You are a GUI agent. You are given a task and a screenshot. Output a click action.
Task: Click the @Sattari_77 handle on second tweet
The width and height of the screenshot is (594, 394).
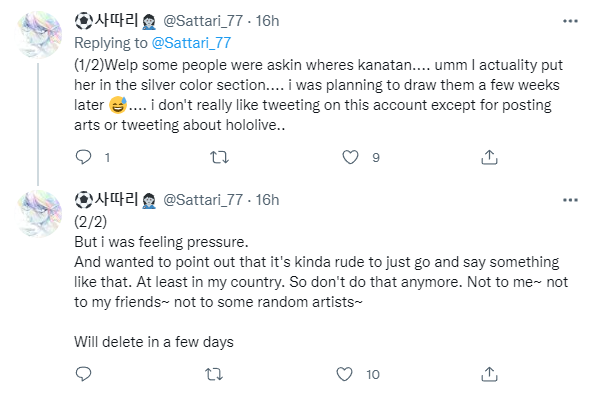click(x=203, y=200)
